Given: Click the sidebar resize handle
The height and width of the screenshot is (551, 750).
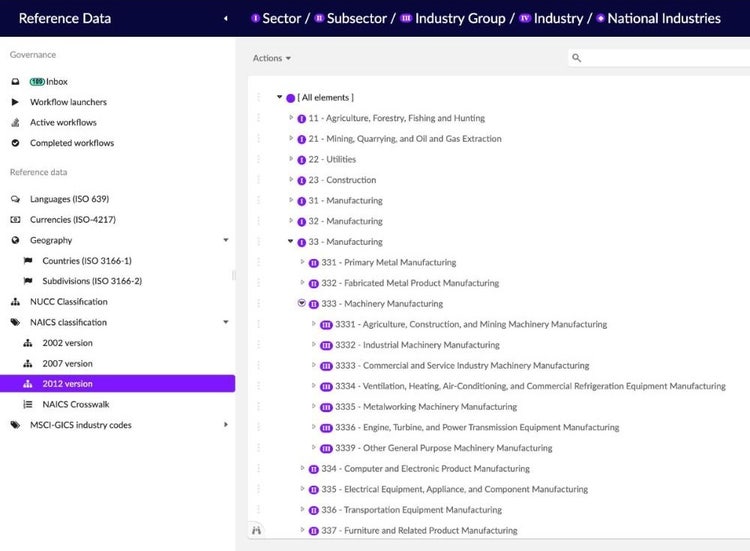Looking at the screenshot, I should [x=234, y=276].
